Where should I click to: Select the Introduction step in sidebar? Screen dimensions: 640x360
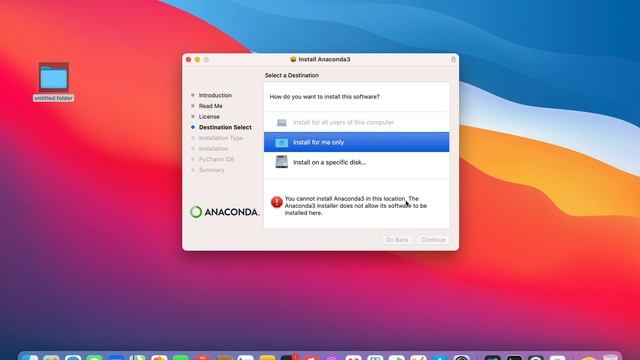click(x=215, y=95)
